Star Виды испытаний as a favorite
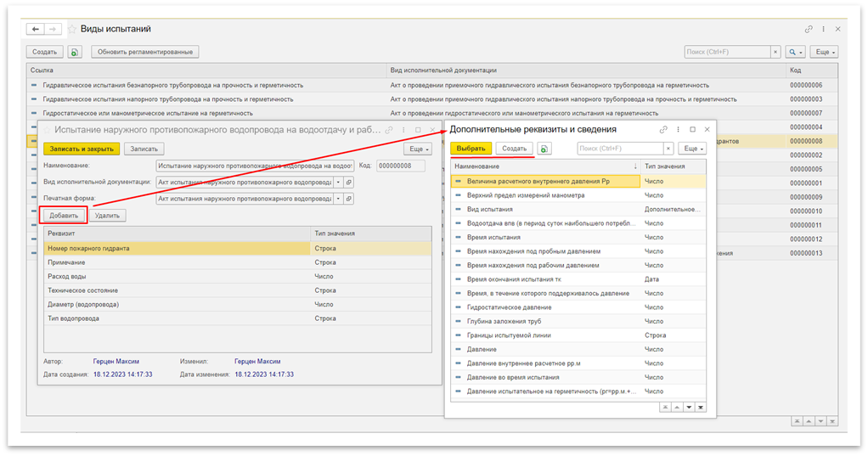The height and width of the screenshot is (456, 868). (71, 29)
